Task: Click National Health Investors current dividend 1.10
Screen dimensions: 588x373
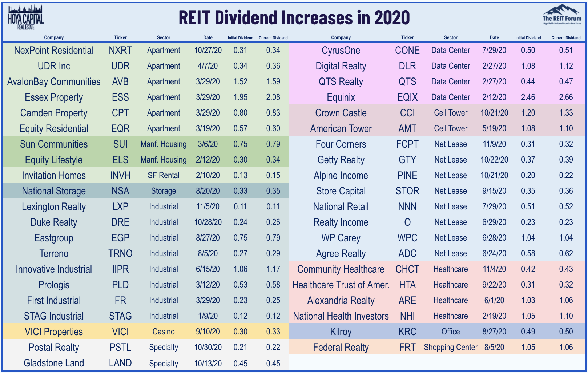Action: click(566, 316)
